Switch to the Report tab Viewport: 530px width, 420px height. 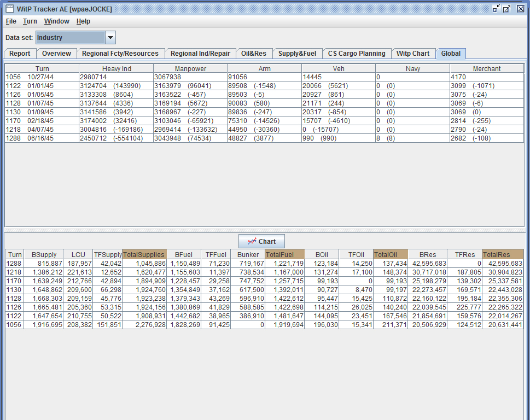click(20, 54)
